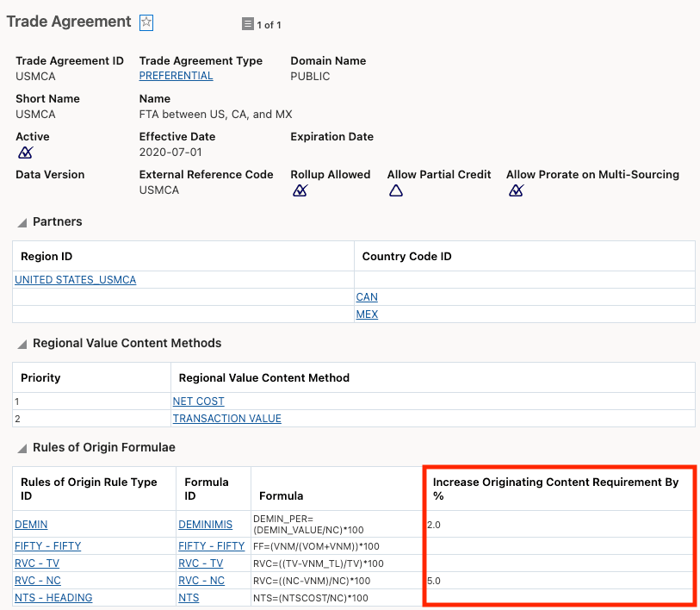Viewport: 700px width, 610px height.
Task: Open the CAN country code link
Action: coord(366,296)
